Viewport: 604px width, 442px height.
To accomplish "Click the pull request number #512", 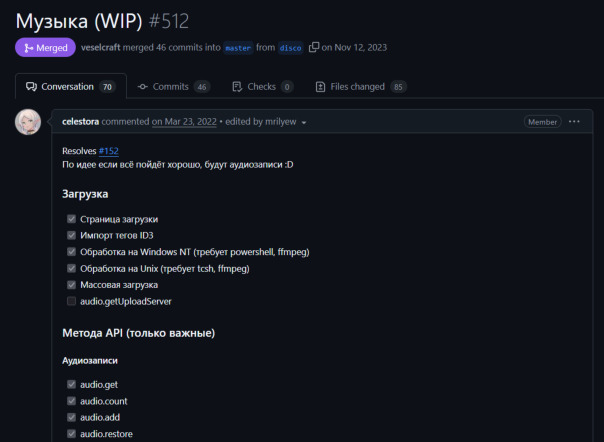I will coord(169,21).
